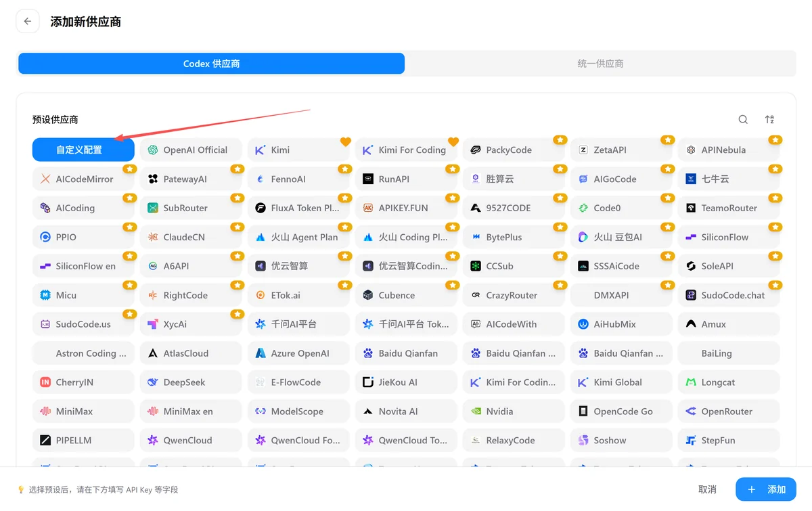This screenshot has width=812, height=511.
Task: Choose the BytePlus preset
Action: (x=514, y=238)
